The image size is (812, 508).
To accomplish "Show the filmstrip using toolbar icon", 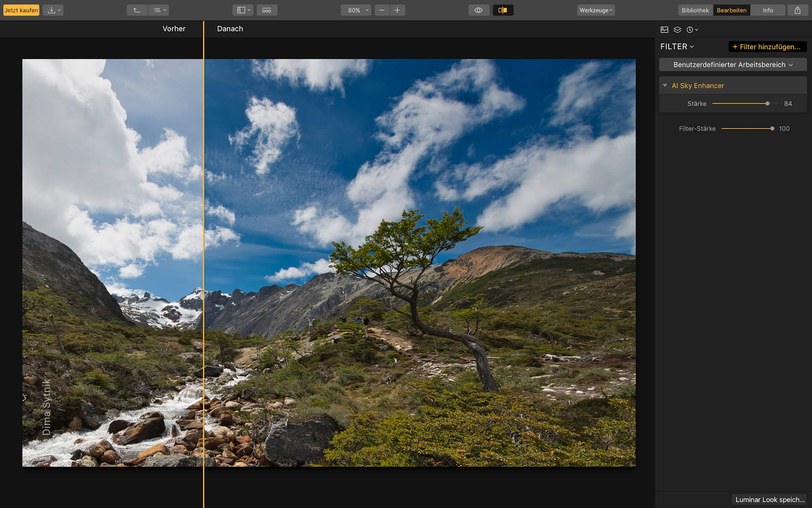I will [x=266, y=10].
